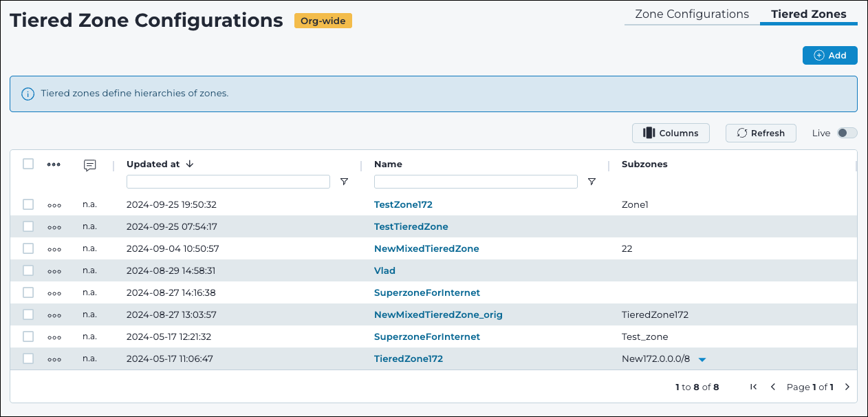868x417 pixels.
Task: Open row actions menu for TestZone172
Action: coord(54,204)
